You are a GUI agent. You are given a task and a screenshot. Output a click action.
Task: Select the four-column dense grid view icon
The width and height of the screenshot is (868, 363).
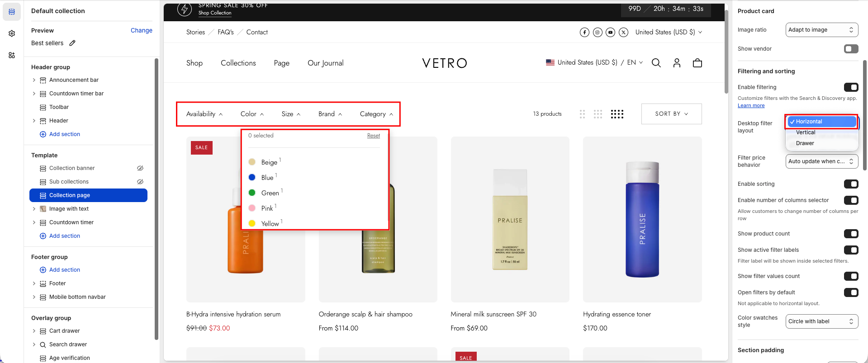click(617, 114)
